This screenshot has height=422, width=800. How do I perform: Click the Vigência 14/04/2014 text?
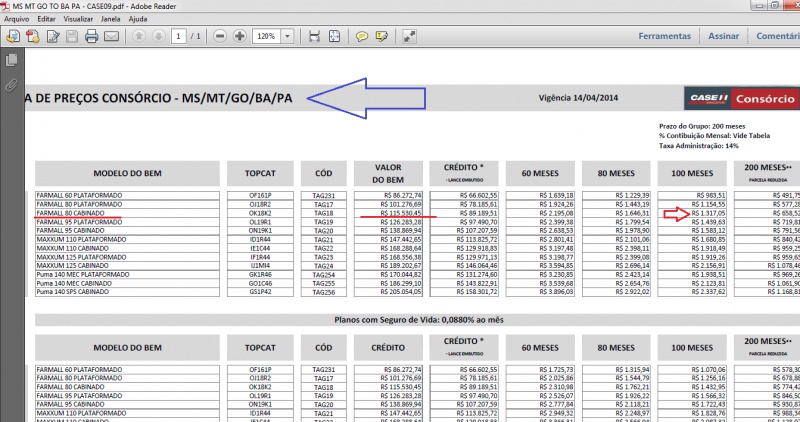coord(578,97)
